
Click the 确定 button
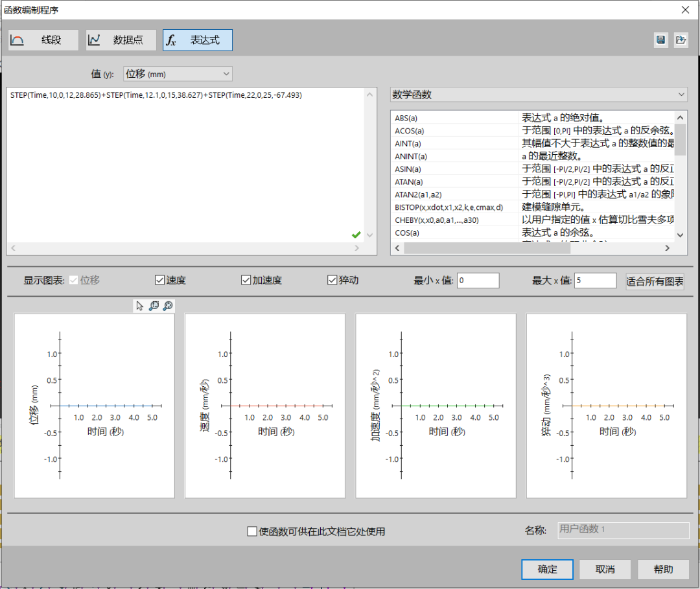(547, 570)
